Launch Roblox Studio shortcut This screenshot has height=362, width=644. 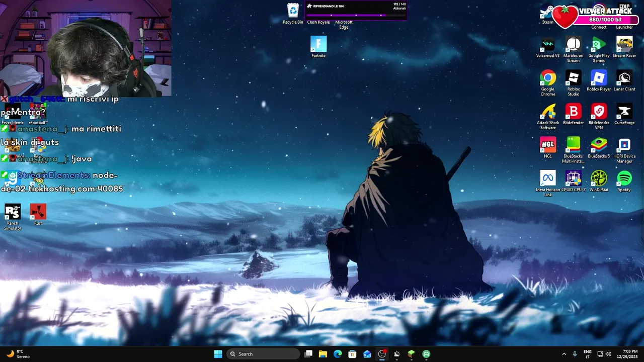573,83
